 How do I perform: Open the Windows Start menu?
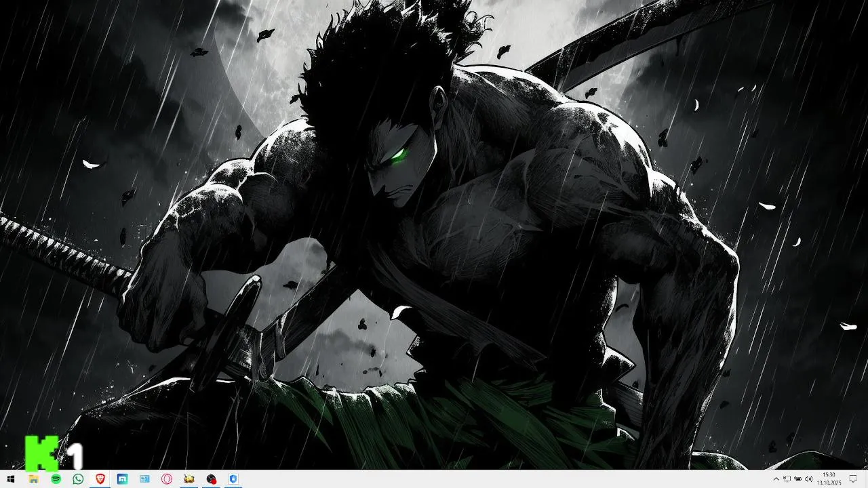coord(11,479)
